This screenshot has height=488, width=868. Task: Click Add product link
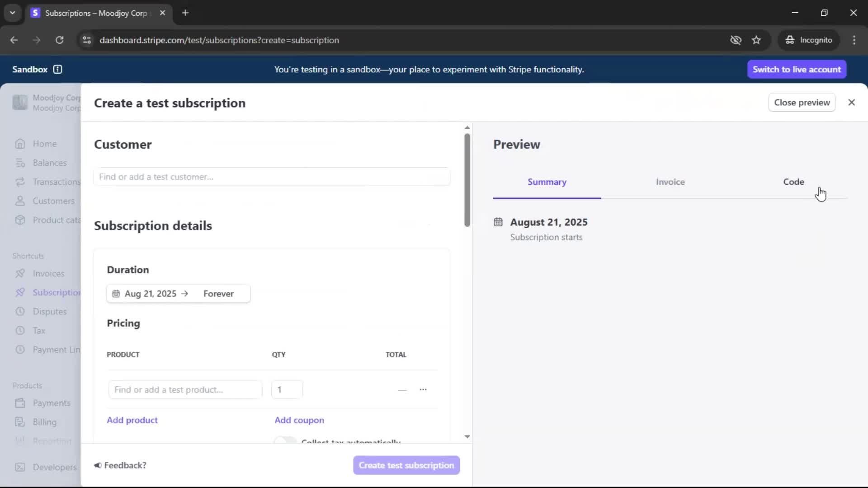click(132, 420)
